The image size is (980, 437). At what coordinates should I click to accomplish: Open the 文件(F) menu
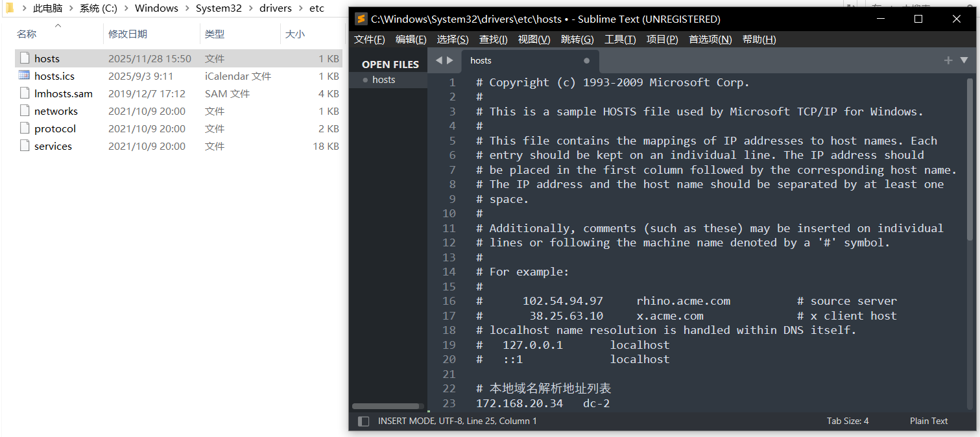pos(370,40)
